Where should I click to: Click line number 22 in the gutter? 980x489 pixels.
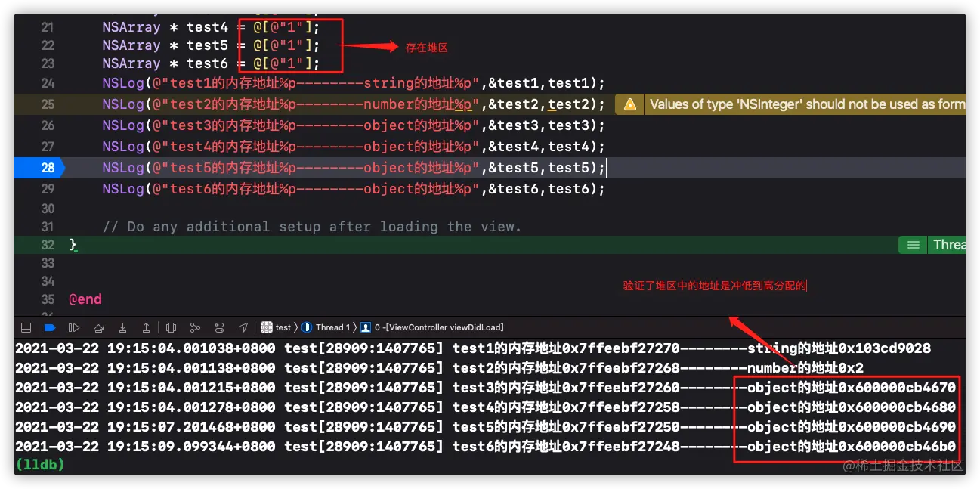pyautogui.click(x=48, y=45)
